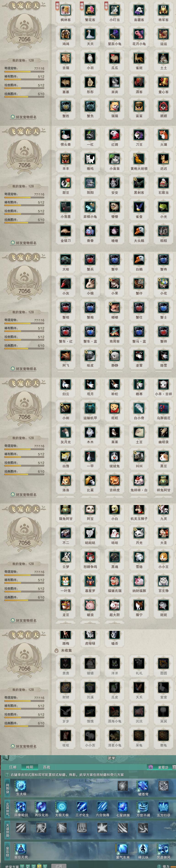Select martial scheme number 1
Image resolution: width=176 pixels, height=868 pixels.
(x=22, y=866)
